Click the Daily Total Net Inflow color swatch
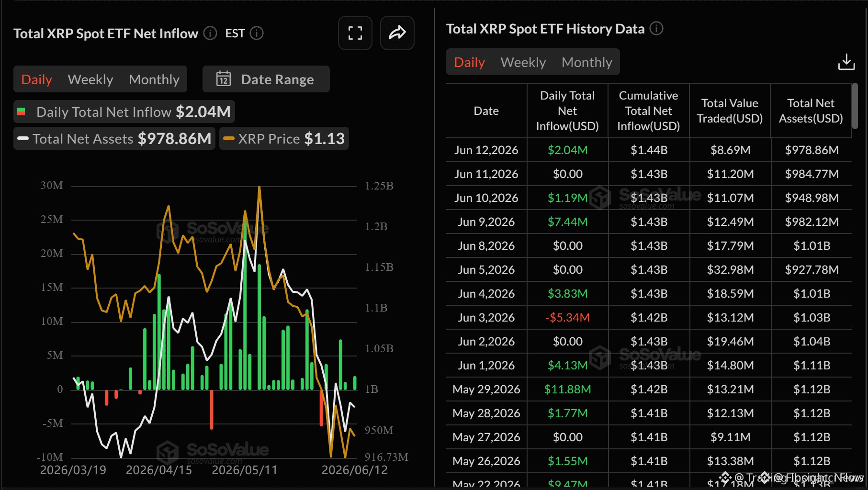The width and height of the screenshot is (868, 490). click(x=21, y=112)
